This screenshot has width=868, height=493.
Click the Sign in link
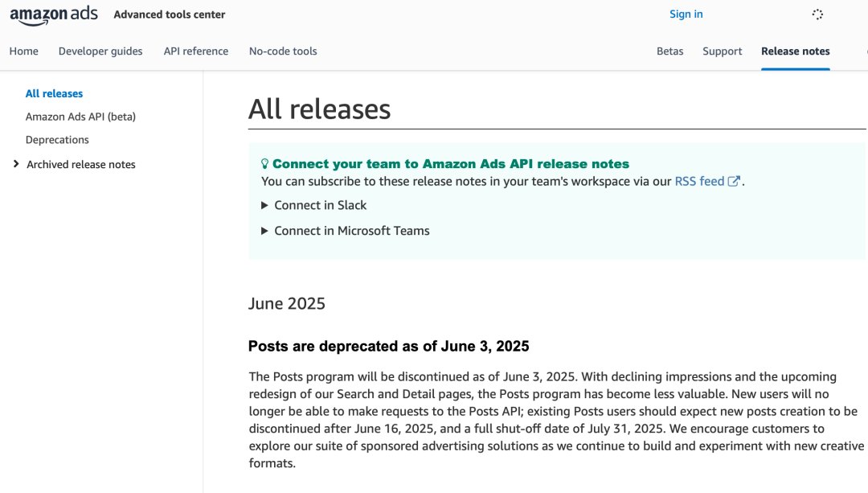tap(686, 14)
